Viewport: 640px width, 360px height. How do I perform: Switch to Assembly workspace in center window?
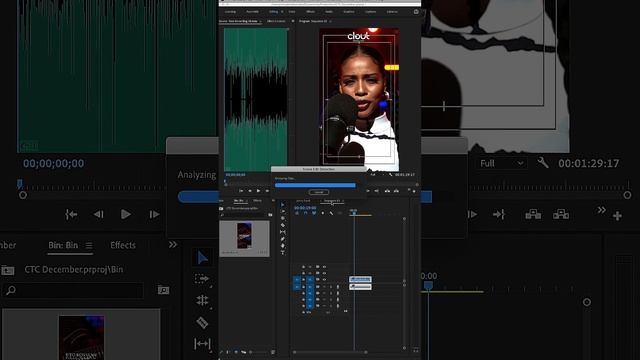[x=252, y=12]
